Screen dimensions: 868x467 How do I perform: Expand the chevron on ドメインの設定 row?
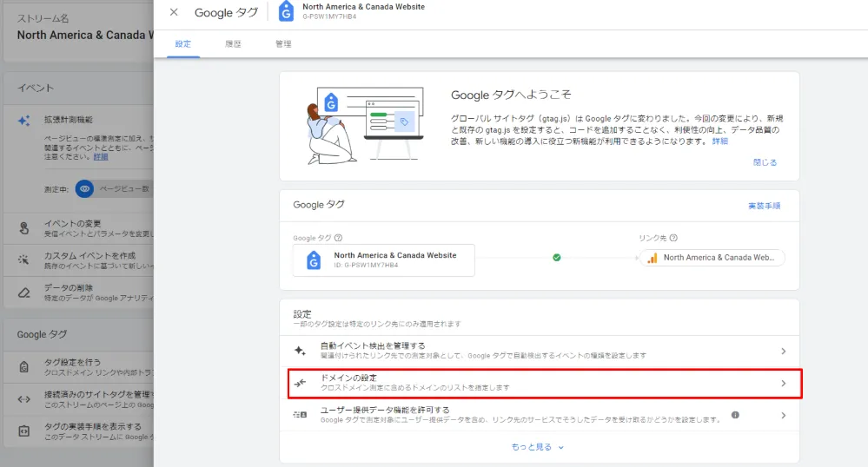coord(784,383)
